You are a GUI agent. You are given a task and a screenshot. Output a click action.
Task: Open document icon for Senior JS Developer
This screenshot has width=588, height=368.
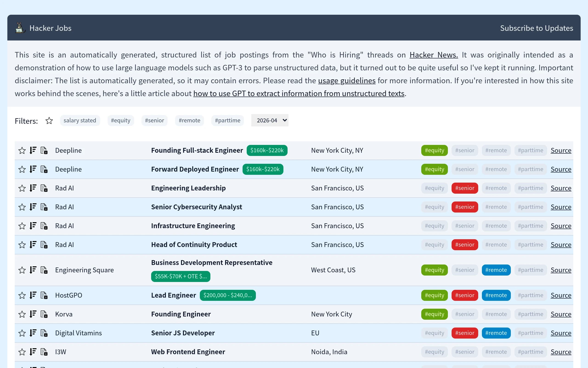coord(44,333)
